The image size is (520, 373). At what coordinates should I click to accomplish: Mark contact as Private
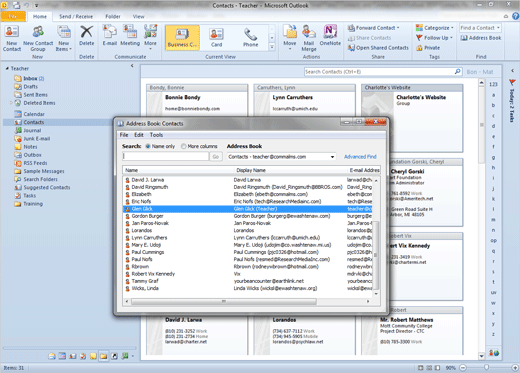(x=428, y=48)
